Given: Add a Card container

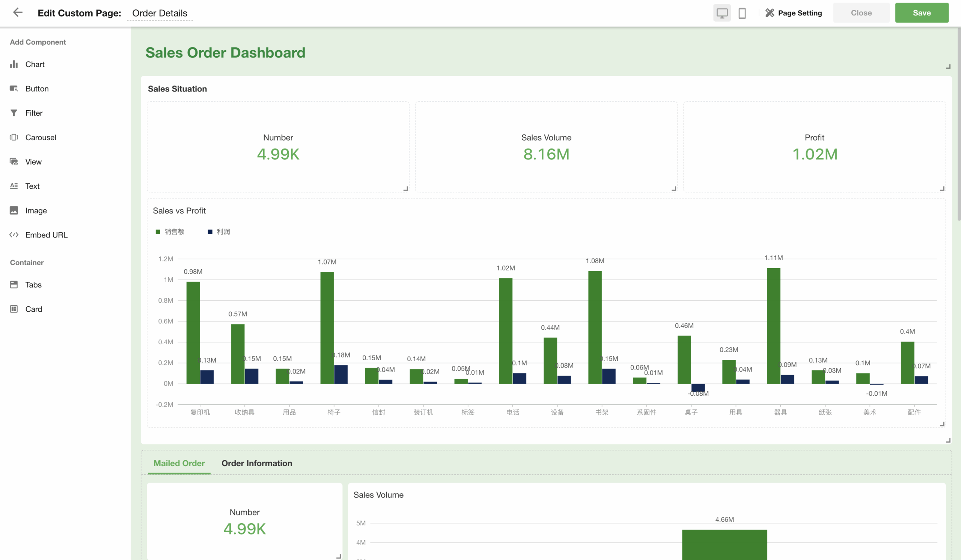Looking at the screenshot, I should 33,309.
